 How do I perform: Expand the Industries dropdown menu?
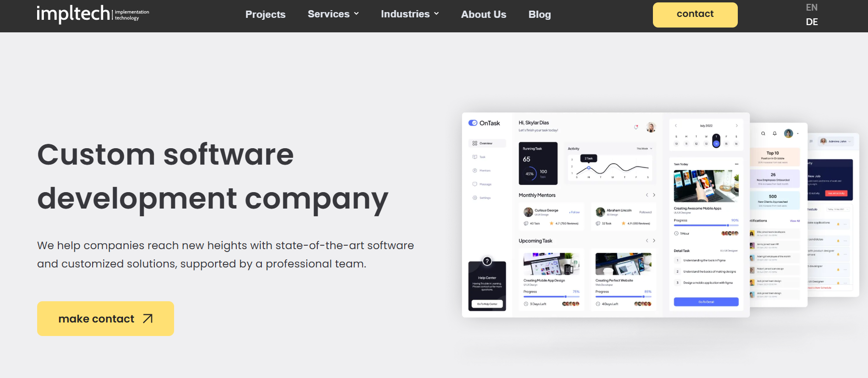pyautogui.click(x=409, y=14)
